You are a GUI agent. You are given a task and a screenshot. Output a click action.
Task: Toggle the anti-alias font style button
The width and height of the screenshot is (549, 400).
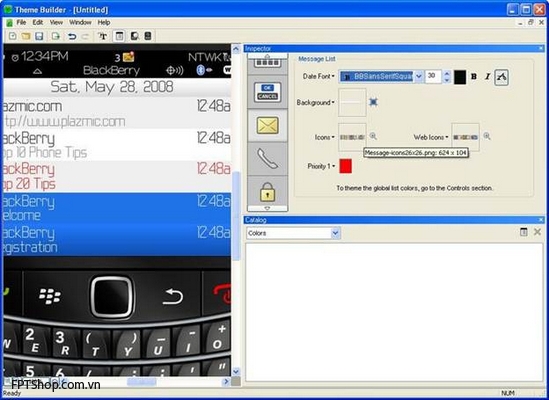click(x=501, y=77)
